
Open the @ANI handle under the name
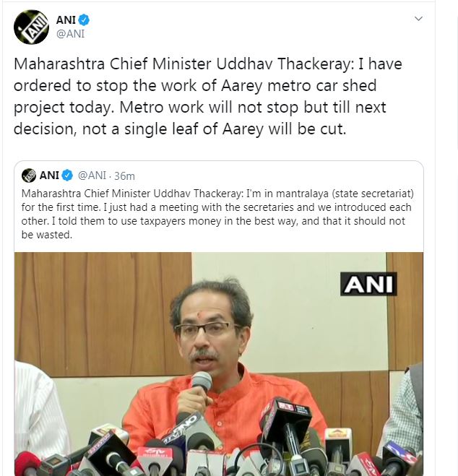coord(70,34)
